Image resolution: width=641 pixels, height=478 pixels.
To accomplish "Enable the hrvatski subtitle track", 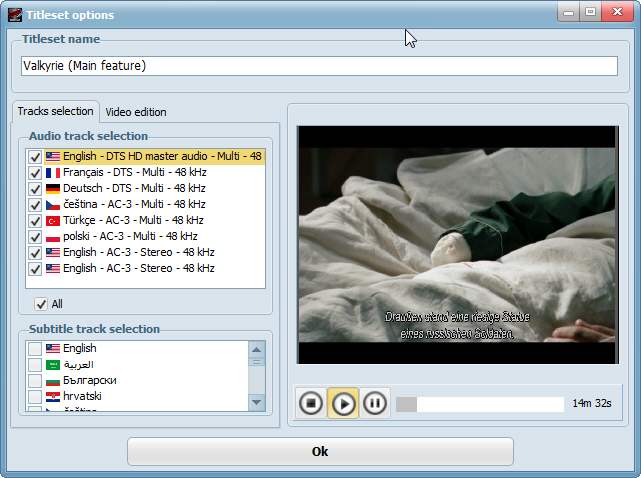I will (x=35, y=397).
